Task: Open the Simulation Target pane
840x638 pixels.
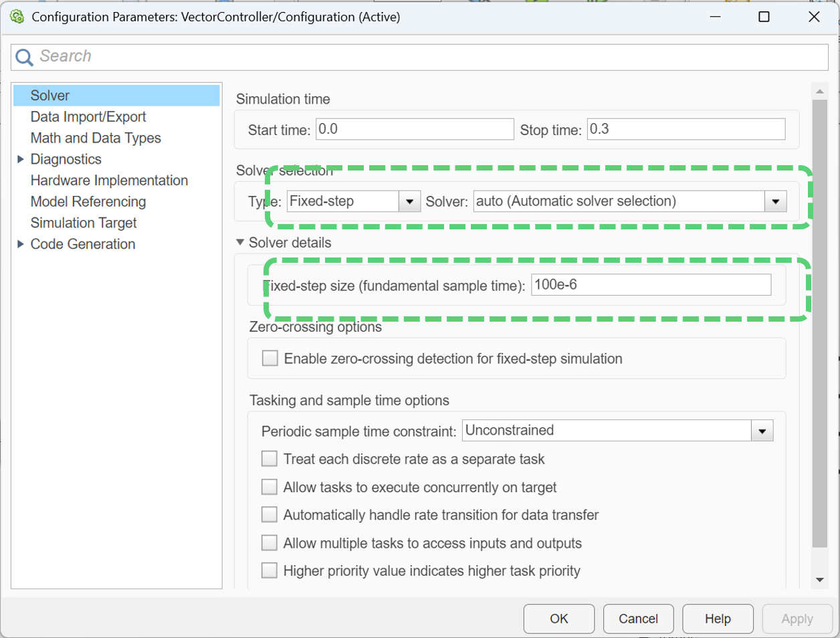Action: [84, 223]
